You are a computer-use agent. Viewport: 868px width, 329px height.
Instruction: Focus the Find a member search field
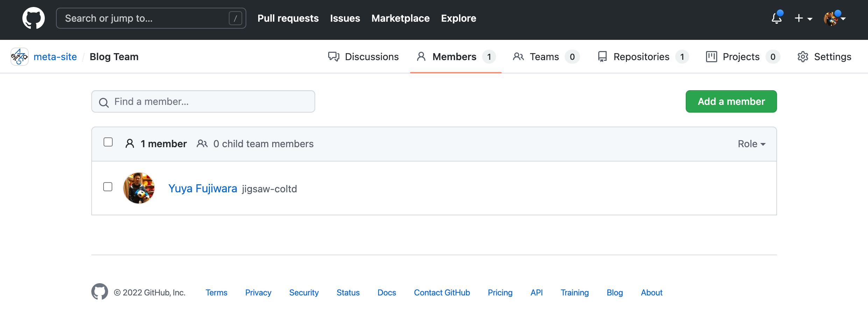coord(203,101)
